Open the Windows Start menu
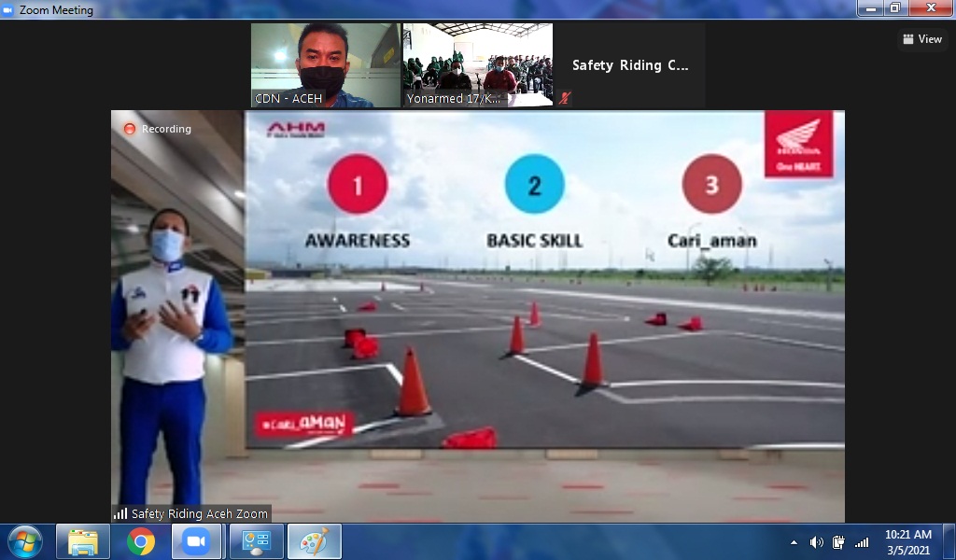 click(x=25, y=541)
